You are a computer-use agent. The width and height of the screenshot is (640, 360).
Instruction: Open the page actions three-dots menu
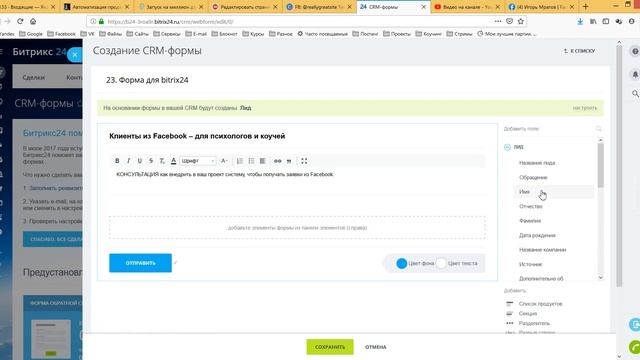tap(498, 21)
